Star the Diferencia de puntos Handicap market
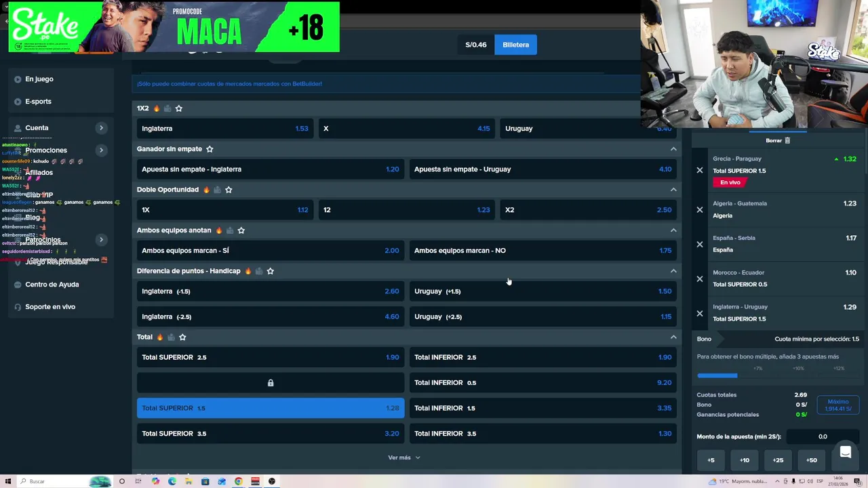868x488 pixels. point(271,271)
